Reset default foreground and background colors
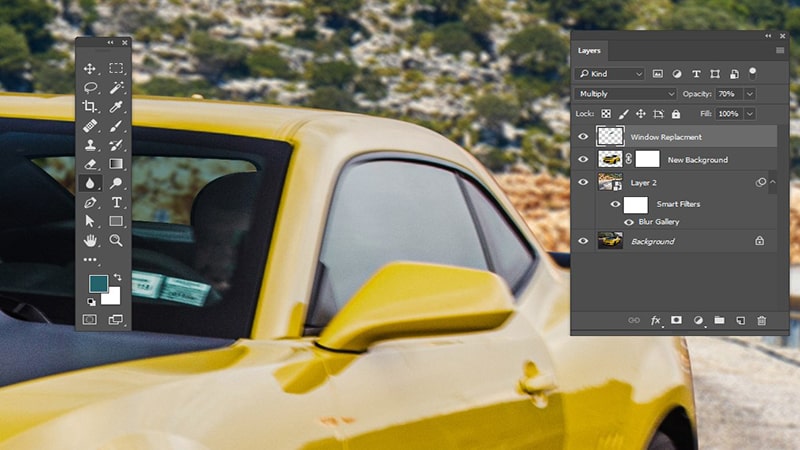 (x=91, y=302)
